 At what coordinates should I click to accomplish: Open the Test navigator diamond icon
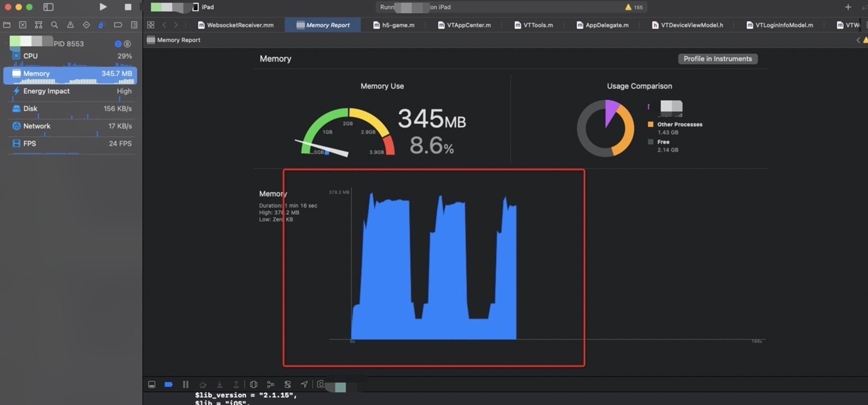click(x=86, y=25)
